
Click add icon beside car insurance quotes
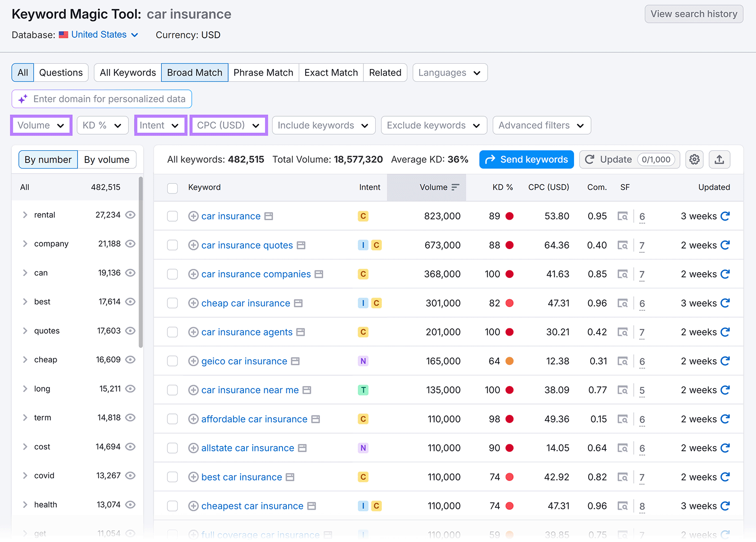[193, 245]
